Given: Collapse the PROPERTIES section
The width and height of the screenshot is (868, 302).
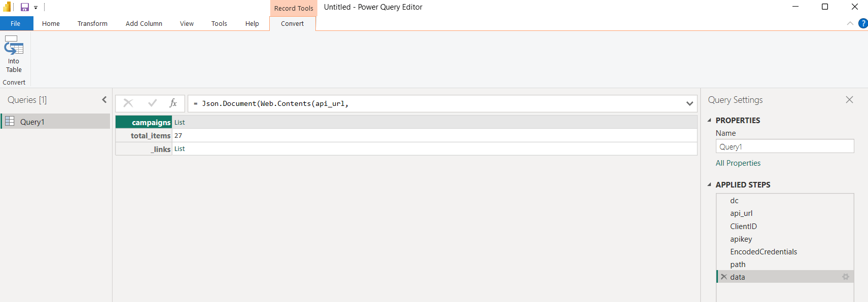Looking at the screenshot, I should [709, 121].
